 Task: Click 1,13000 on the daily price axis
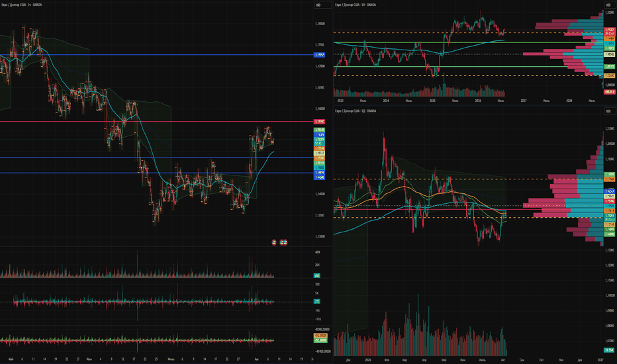pyautogui.click(x=610, y=250)
